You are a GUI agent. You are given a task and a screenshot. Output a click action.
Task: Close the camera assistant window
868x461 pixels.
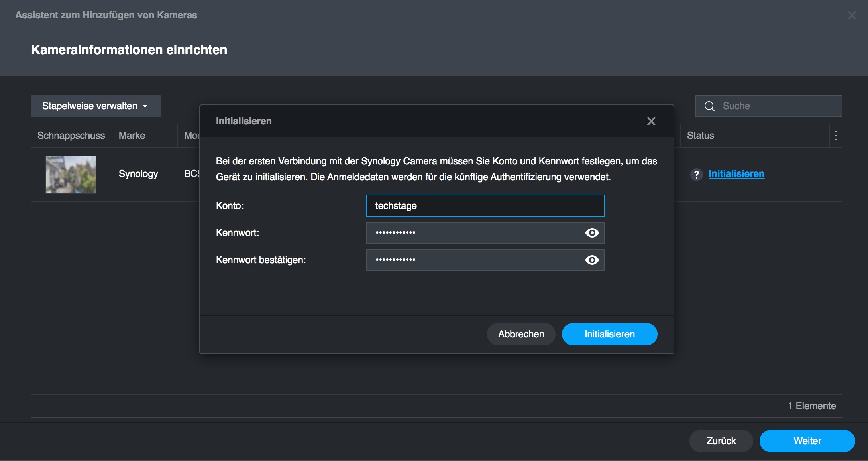852,15
